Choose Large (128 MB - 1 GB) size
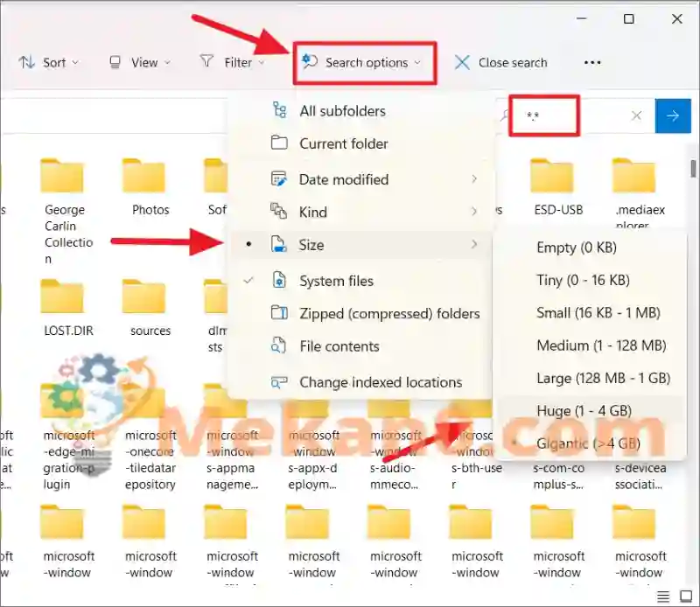The width and height of the screenshot is (700, 607). (x=589, y=379)
